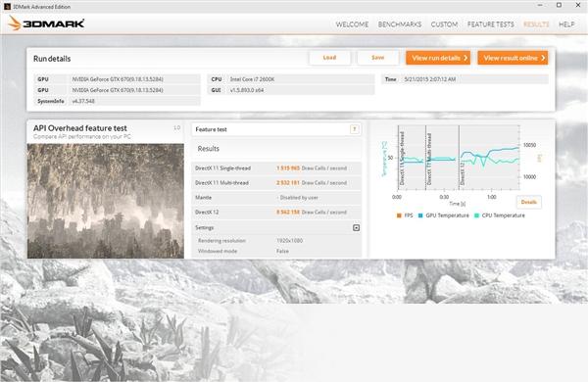The height and width of the screenshot is (382, 588).
Task: Open the FEATURE TESTS tab
Action: pos(491,24)
